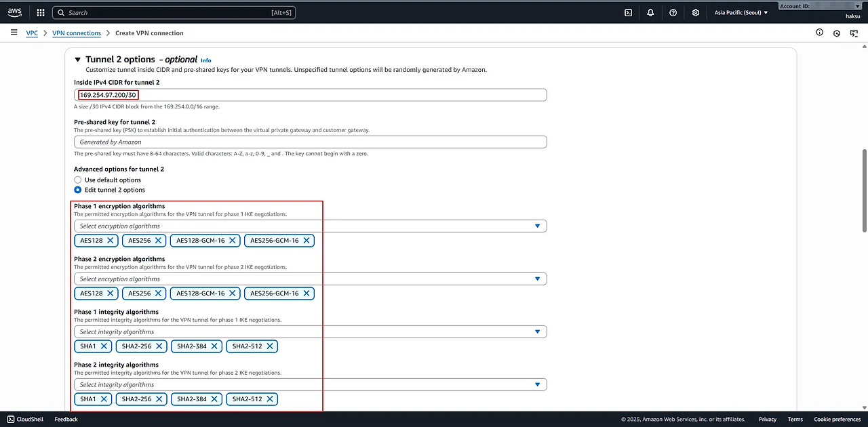Click the page vertical scrollbar
The height and width of the screenshot is (427, 868).
tap(864, 190)
